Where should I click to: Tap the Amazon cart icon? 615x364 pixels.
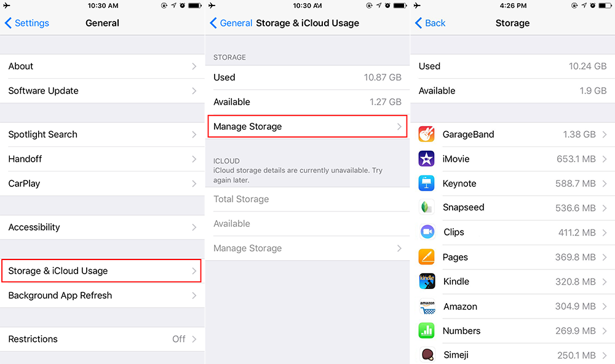tap(427, 306)
